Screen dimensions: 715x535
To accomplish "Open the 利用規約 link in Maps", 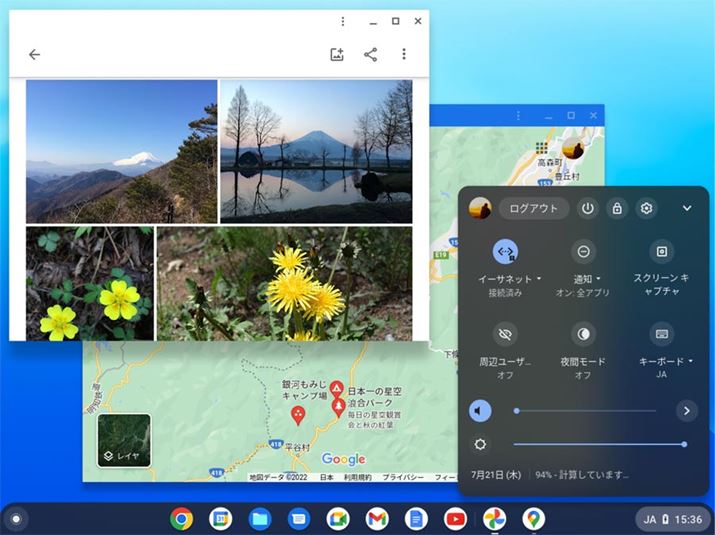I will (x=358, y=477).
